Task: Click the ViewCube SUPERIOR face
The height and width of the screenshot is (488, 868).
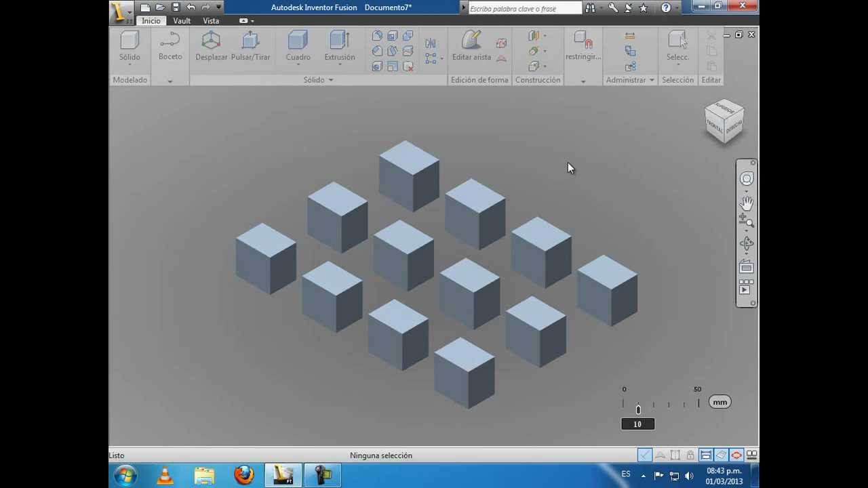Action: (x=725, y=108)
